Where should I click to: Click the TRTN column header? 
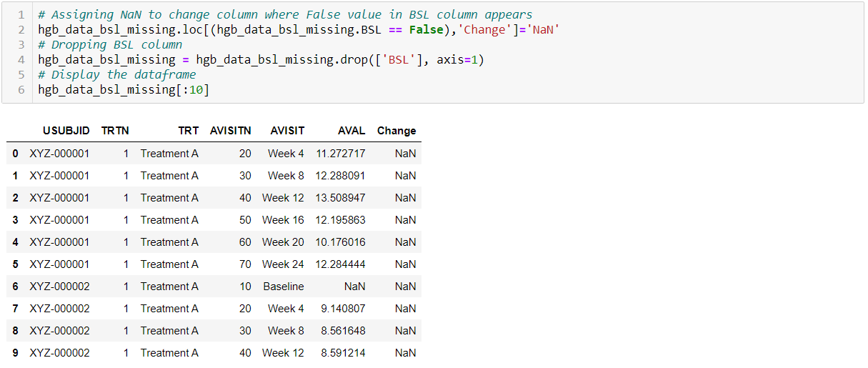point(115,131)
